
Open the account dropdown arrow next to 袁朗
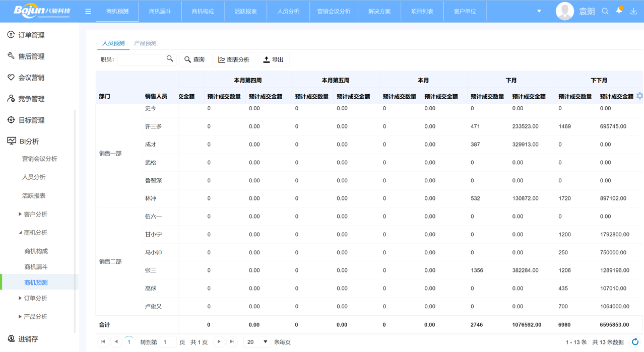539,10
